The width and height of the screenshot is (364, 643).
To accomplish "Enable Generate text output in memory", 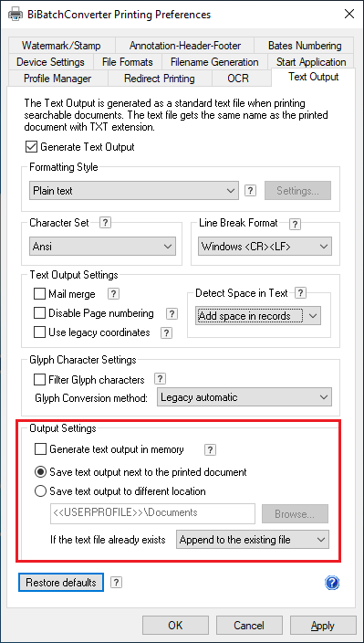I will tap(40, 449).
